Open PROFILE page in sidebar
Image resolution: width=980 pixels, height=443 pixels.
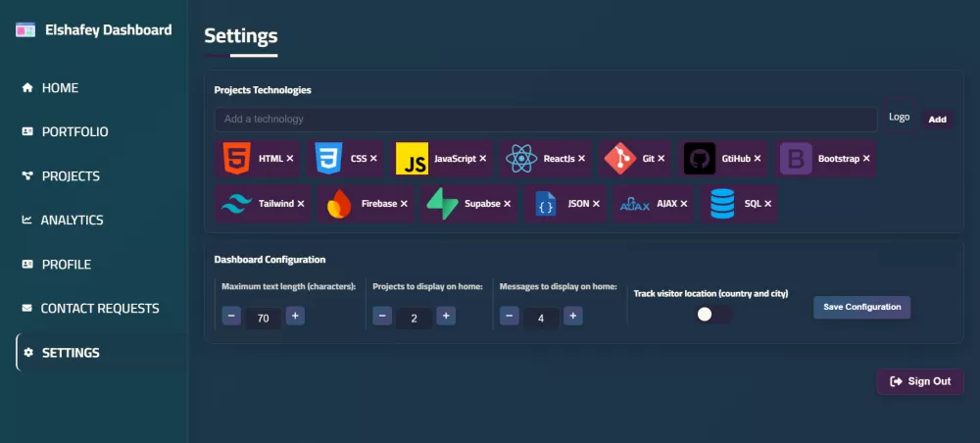[x=67, y=265]
